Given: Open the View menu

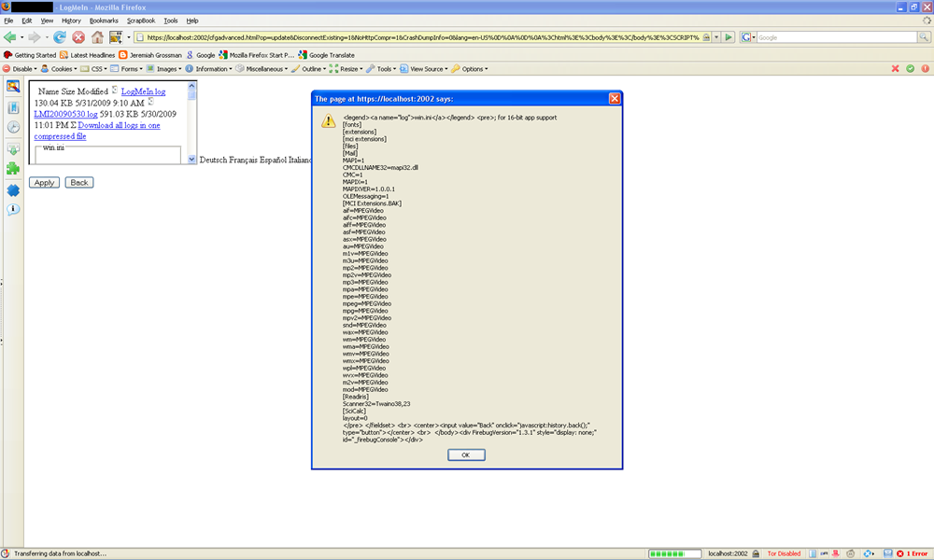Looking at the screenshot, I should click(47, 21).
